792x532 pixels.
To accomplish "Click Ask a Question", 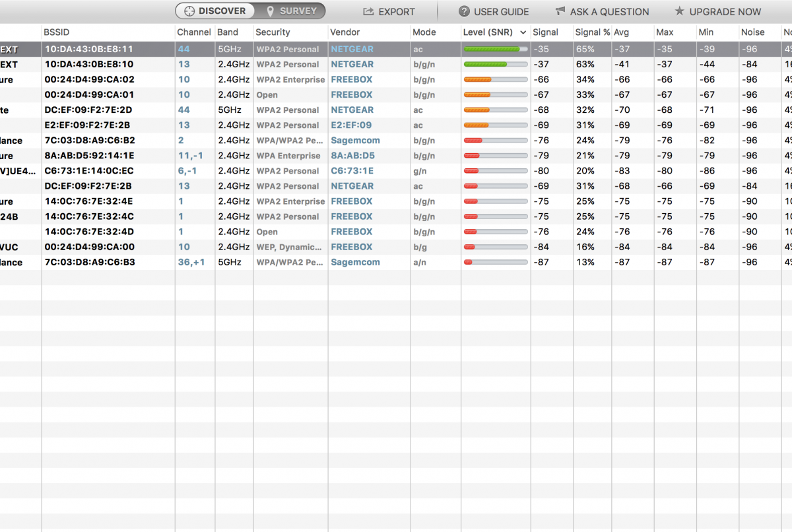I will (x=602, y=11).
